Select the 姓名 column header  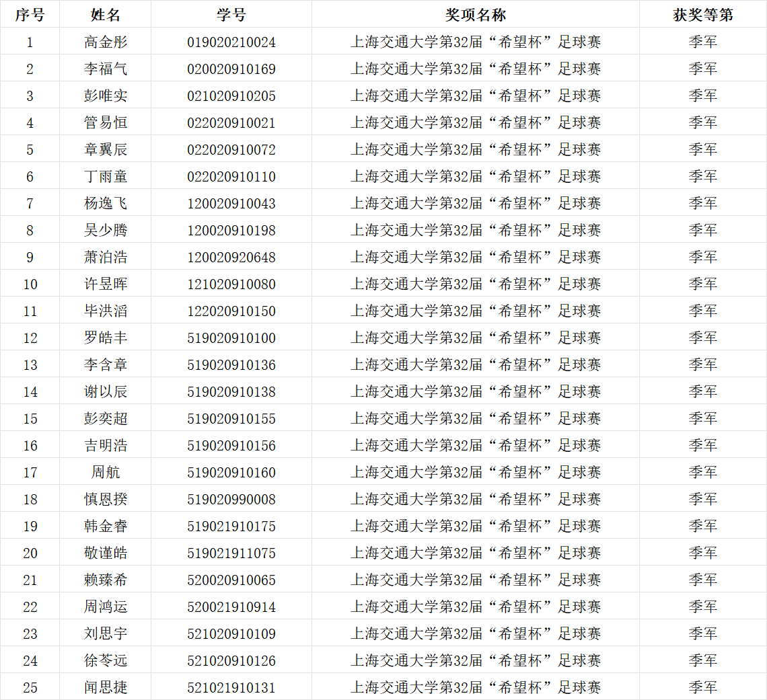click(x=105, y=15)
